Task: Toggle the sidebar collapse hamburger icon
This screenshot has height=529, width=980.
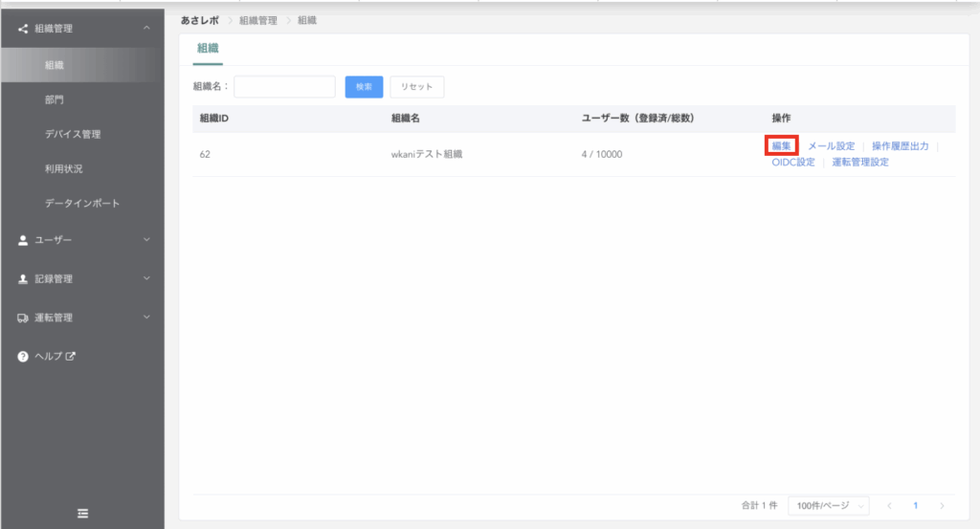Action: (82, 514)
